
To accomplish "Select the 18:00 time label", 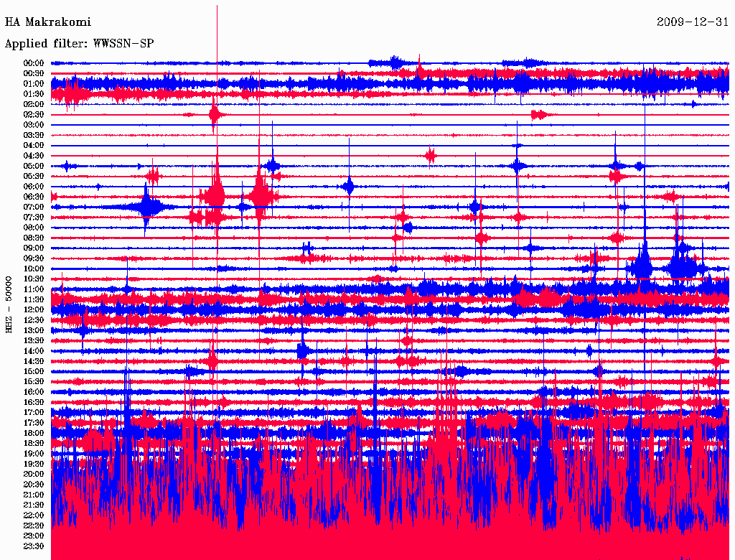I will coord(34,433).
